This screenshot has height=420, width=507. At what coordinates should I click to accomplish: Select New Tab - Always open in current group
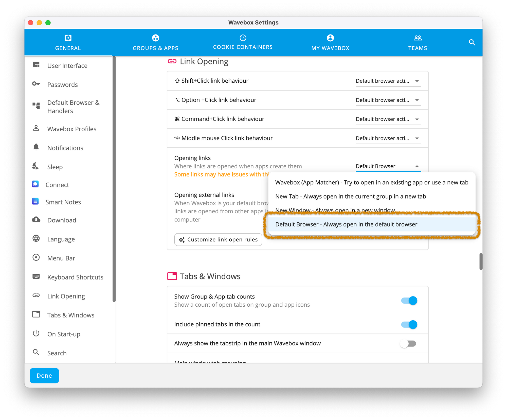pyautogui.click(x=372, y=196)
